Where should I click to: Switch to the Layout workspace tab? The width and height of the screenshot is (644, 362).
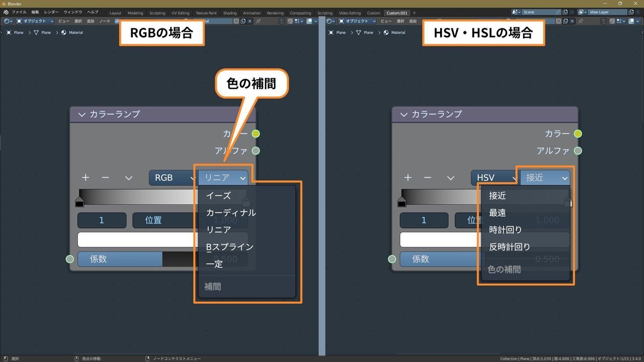[x=115, y=13]
